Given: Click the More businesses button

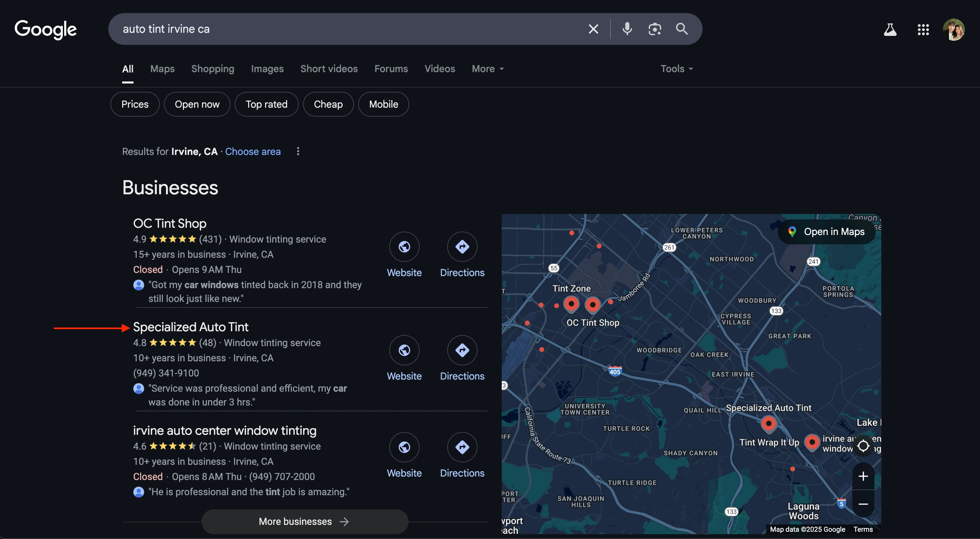Looking at the screenshot, I should pos(305,521).
